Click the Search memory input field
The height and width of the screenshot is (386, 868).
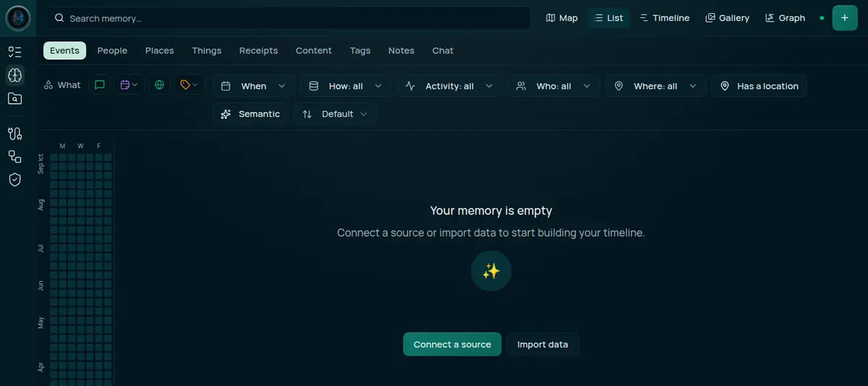click(x=289, y=18)
